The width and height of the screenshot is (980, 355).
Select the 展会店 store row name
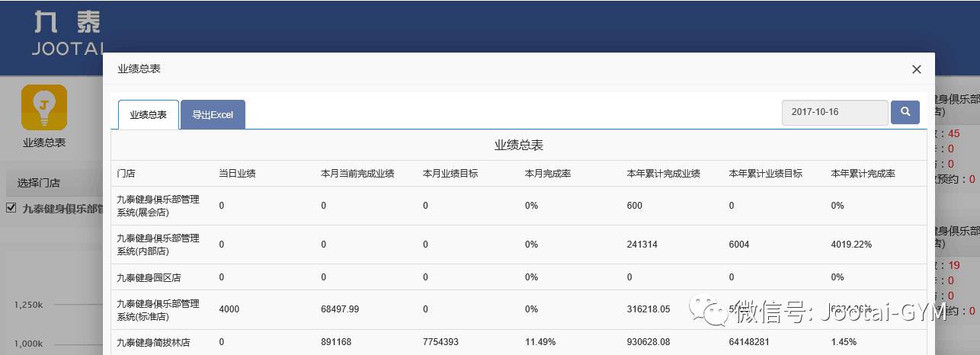point(158,206)
